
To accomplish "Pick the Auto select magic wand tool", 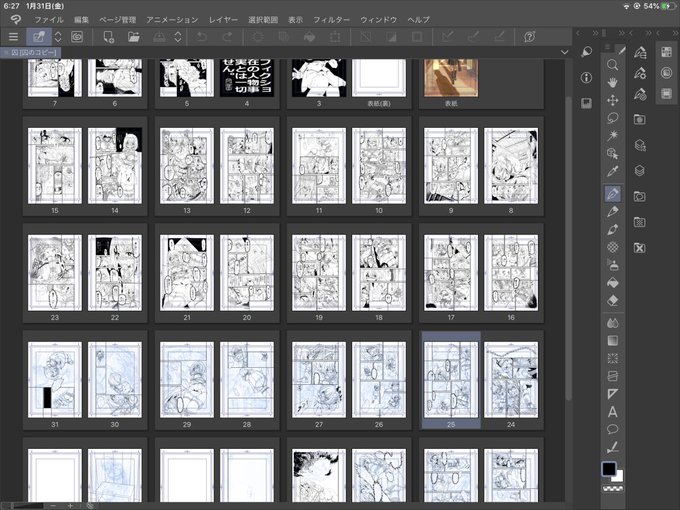I will point(612,136).
